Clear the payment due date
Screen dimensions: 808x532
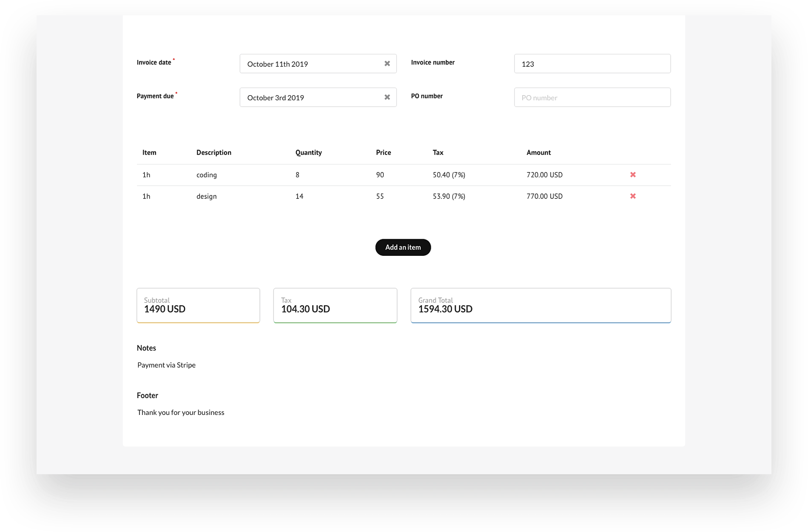click(x=387, y=97)
